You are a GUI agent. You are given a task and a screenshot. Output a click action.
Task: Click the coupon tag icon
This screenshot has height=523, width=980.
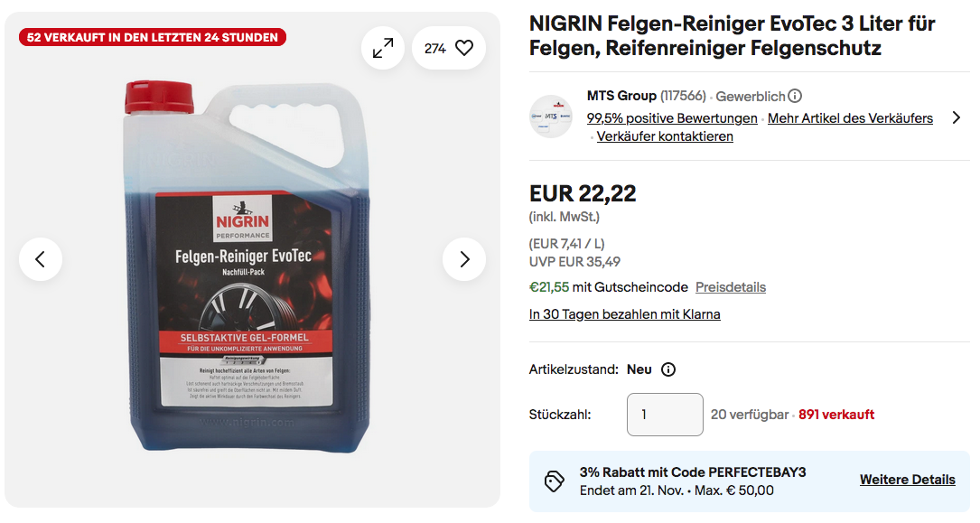coord(555,481)
